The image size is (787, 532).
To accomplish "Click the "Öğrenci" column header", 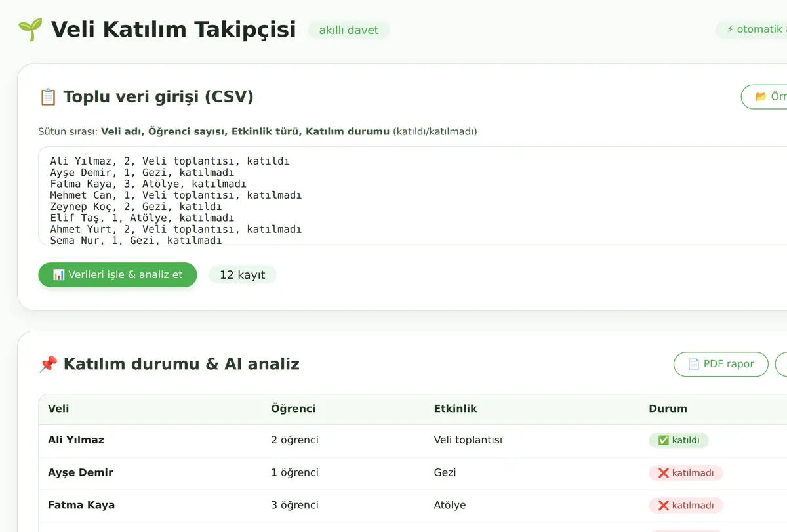I will (x=293, y=409).
